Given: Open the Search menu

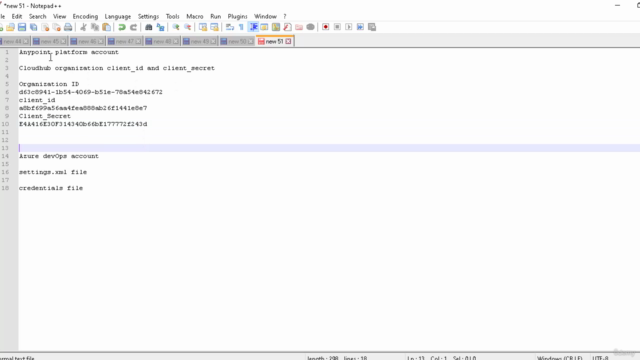Looking at the screenshot, I should point(38,16).
